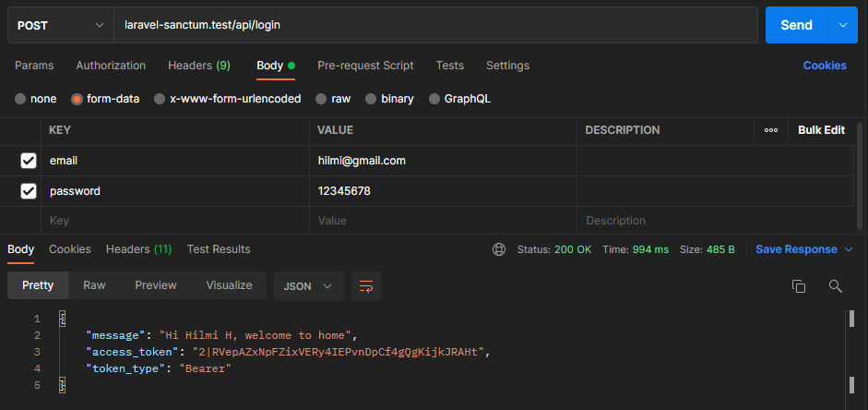Click the hilmi@gmail.com value cell
This screenshot has width=868, height=410.
click(x=443, y=161)
